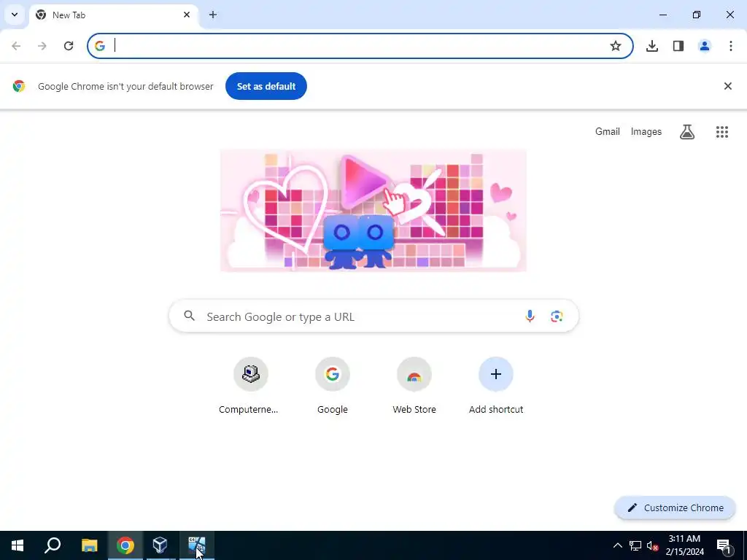Screen dimensions: 747x560
Task: Click the network tray icon
Action: [635, 545]
